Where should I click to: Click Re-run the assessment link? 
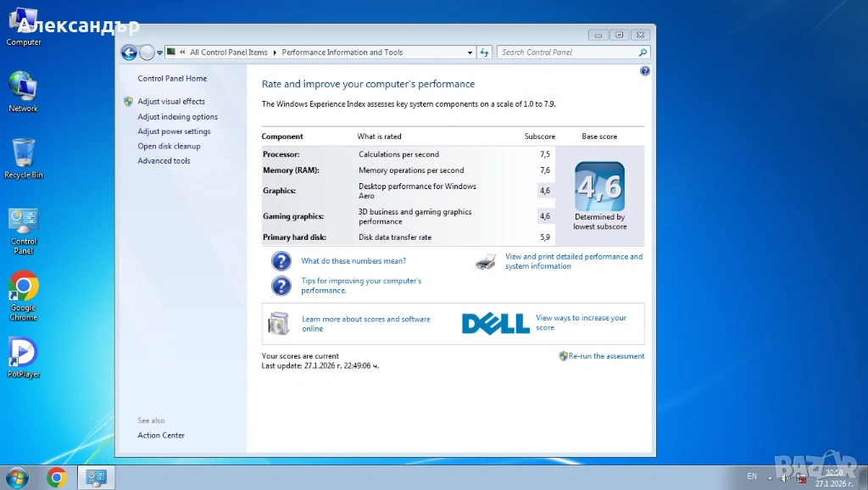[606, 356]
